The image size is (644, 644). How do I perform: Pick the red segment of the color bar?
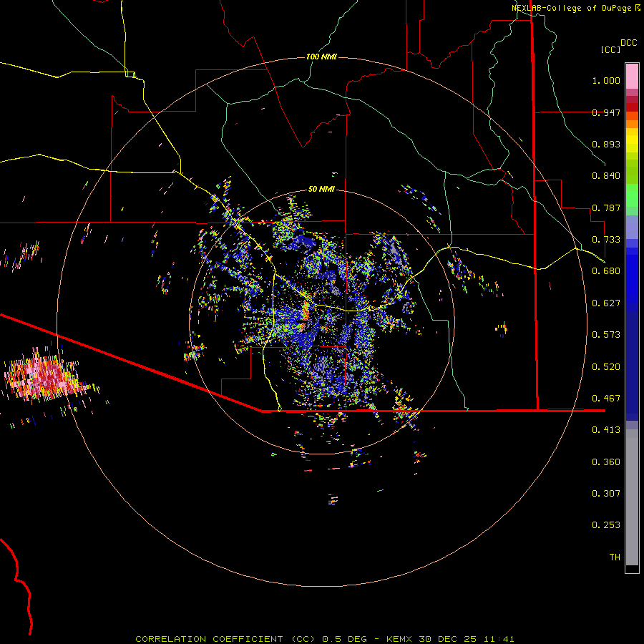tap(632, 107)
